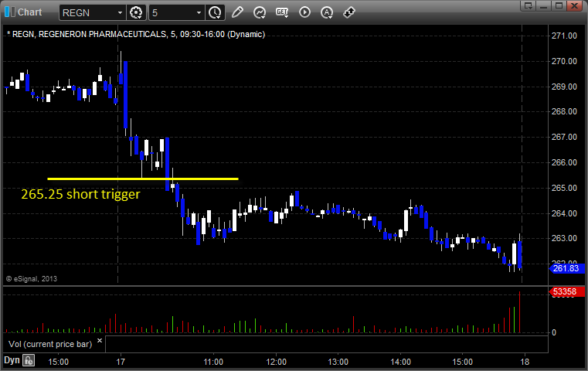Open the studies chart-line icon menu
The height and width of the screenshot is (371, 588).
tap(260, 12)
